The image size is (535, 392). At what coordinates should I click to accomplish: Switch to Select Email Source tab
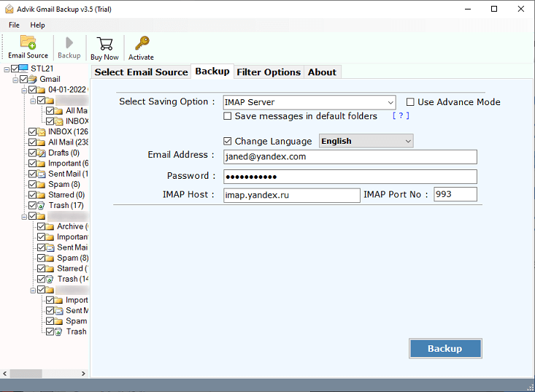tap(142, 72)
